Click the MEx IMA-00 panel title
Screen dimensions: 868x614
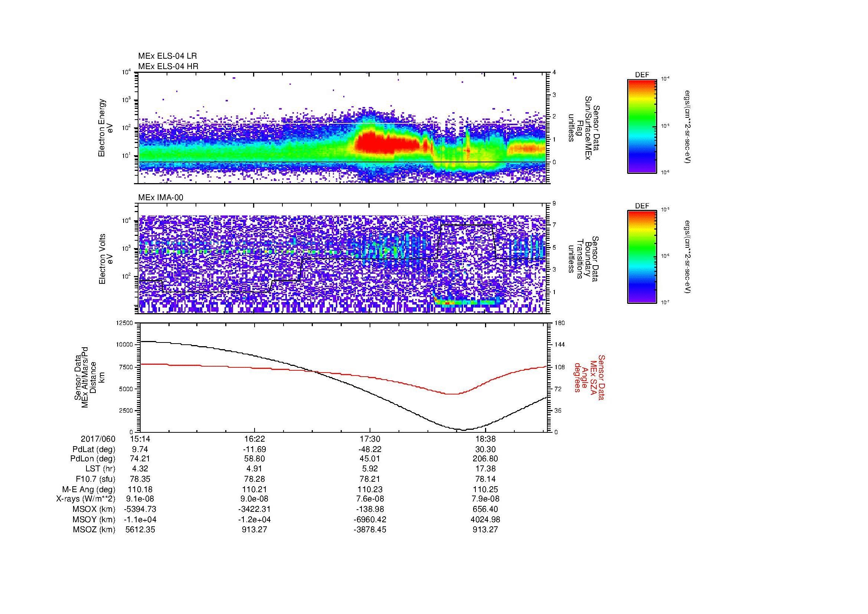(161, 198)
